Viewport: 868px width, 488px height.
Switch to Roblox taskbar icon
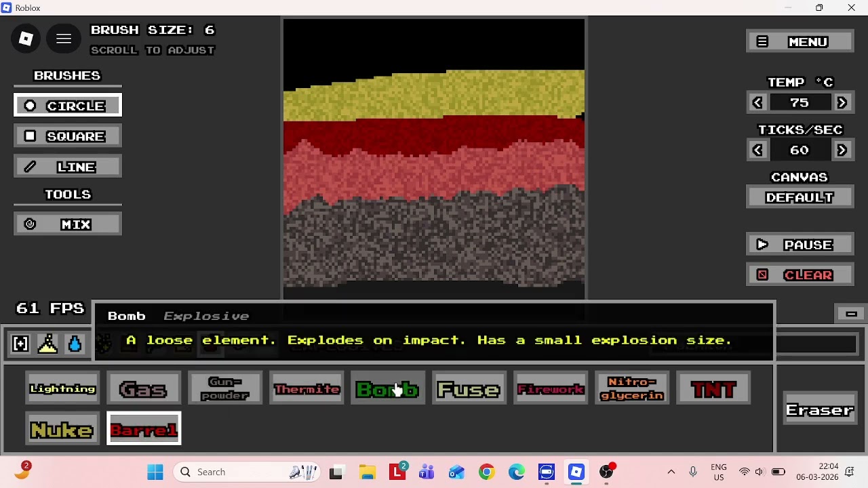(x=576, y=472)
